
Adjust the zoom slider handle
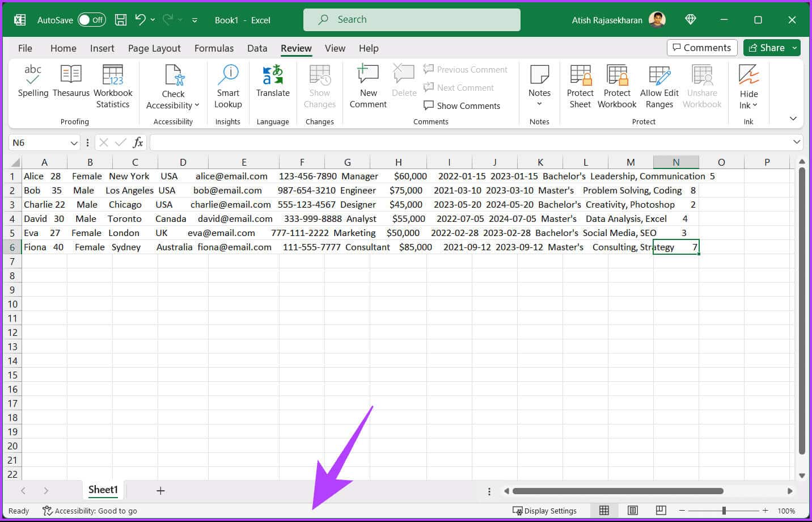point(724,511)
